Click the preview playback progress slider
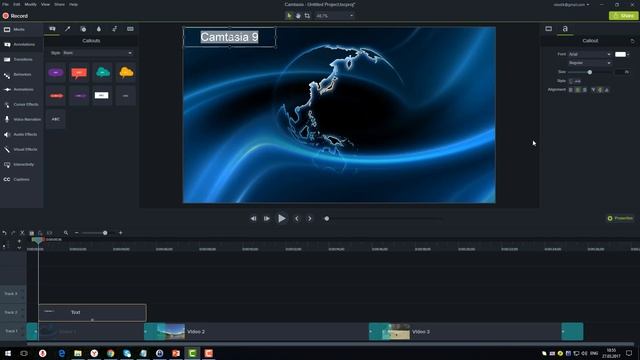 tap(384, 219)
